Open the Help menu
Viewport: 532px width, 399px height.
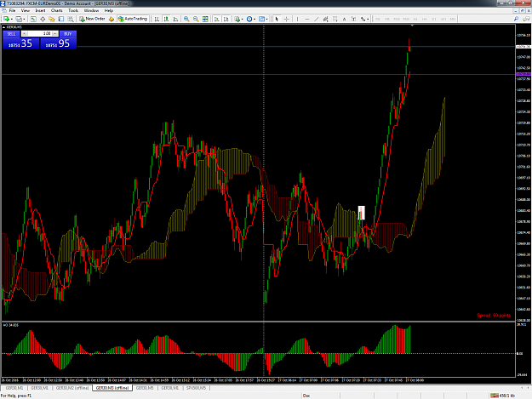click(109, 10)
